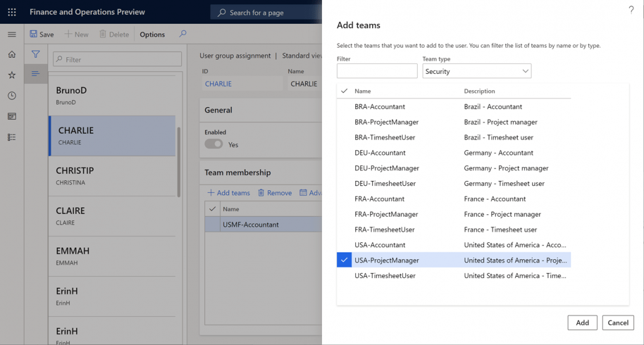Viewport: 644px width, 345px height.
Task: Click Delete in the action bar
Action: click(114, 34)
